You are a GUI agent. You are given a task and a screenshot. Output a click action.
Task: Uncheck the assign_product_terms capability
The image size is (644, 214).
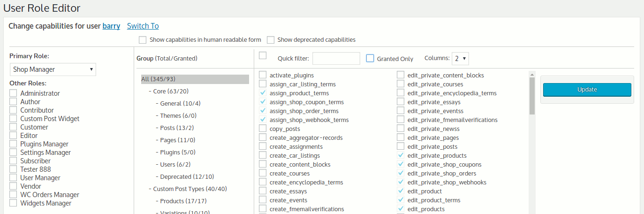coord(263,93)
